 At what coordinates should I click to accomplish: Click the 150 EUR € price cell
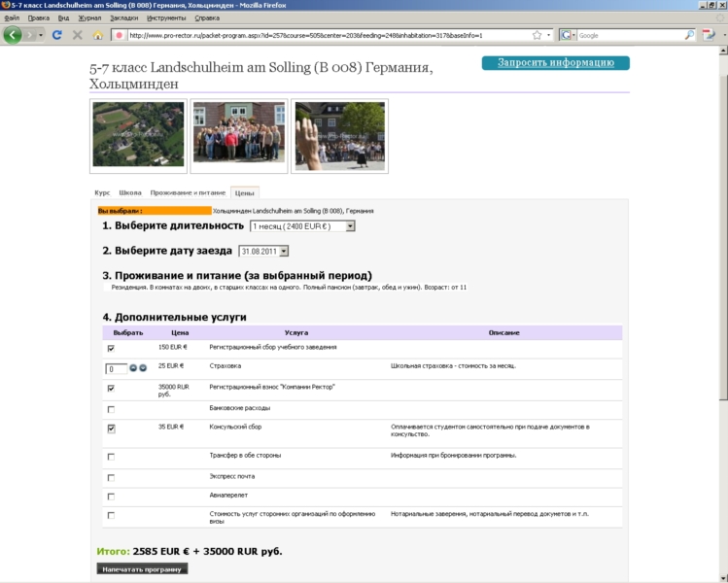(173, 347)
